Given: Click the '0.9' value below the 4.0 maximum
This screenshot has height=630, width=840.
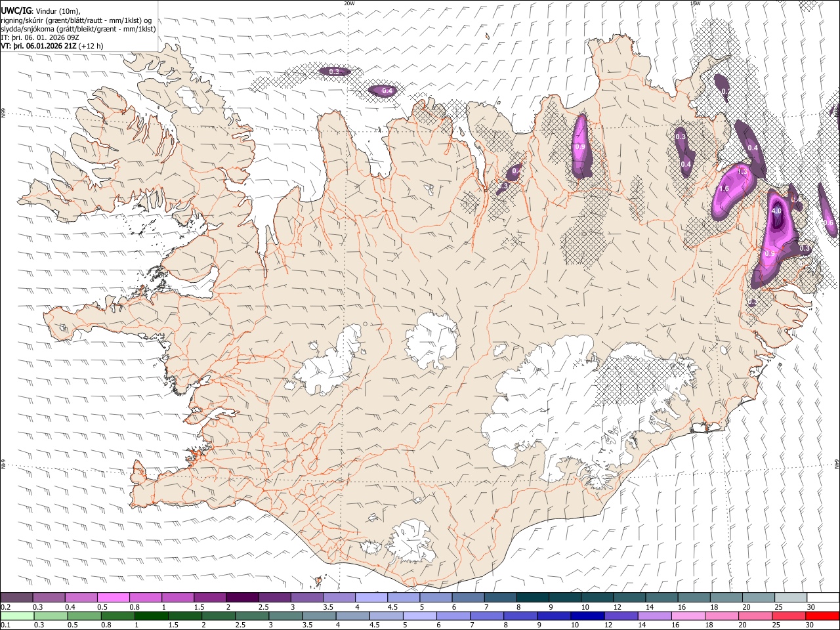Looking at the screenshot, I should (770, 253).
